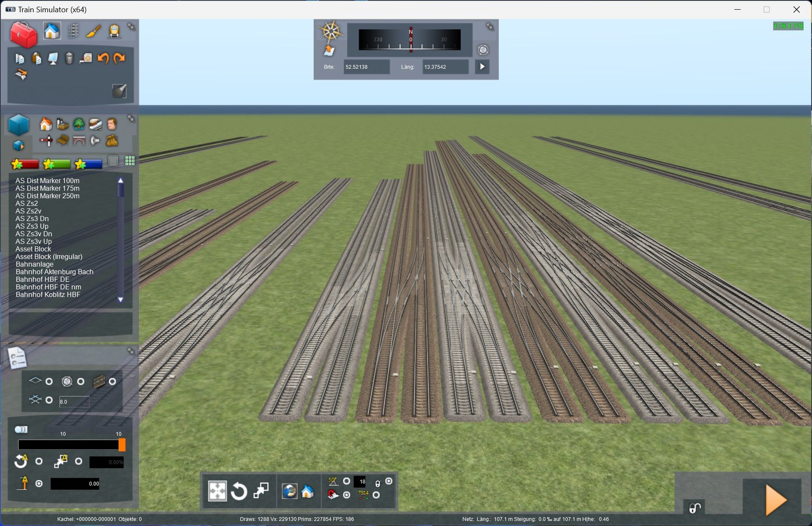This screenshot has height=526, width=812.
Task: Choose the Vegetation tree category
Action: point(79,124)
